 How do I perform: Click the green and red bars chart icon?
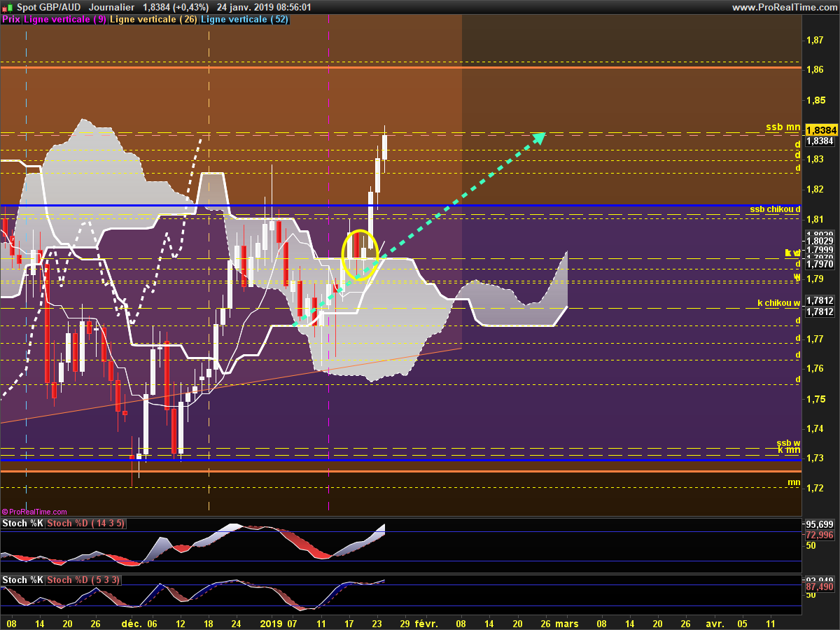point(8,7)
